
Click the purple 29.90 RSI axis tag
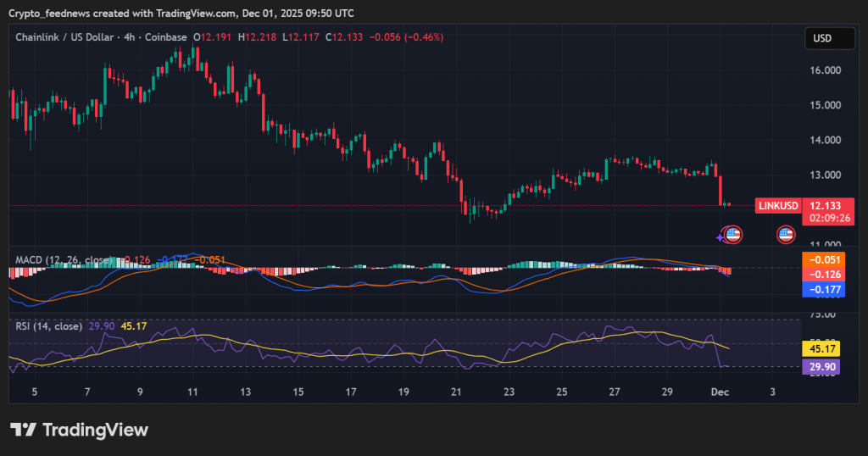(821, 367)
